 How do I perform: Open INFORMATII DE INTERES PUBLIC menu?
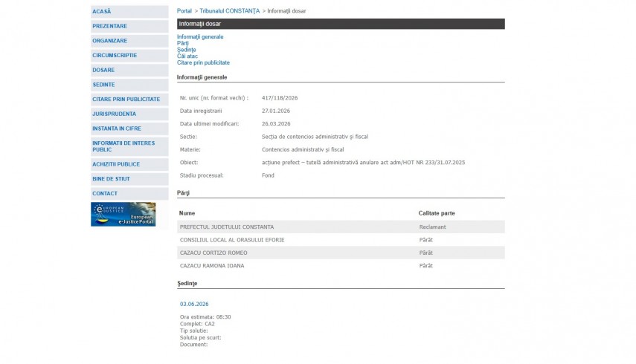123,146
